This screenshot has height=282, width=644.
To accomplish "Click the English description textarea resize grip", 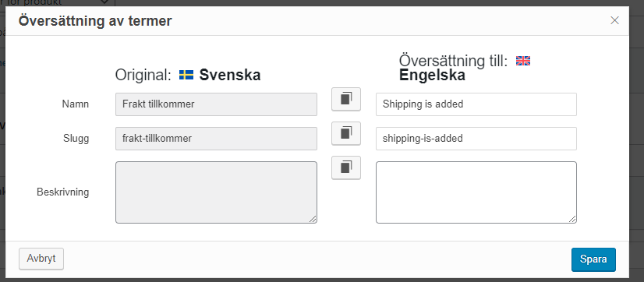I will coord(572,219).
